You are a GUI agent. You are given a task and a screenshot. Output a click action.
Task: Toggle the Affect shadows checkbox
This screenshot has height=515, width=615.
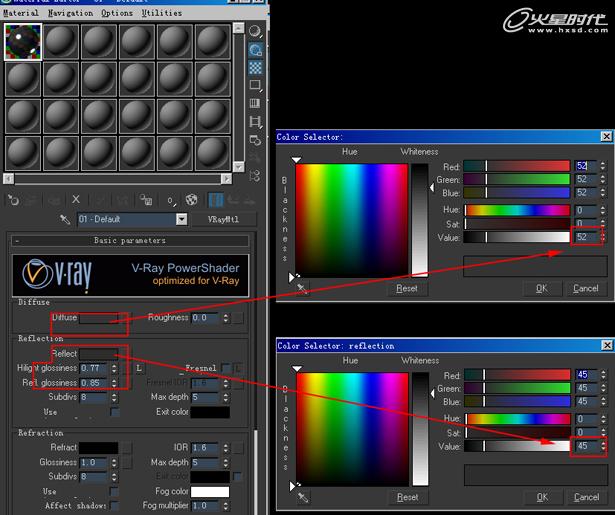click(114, 505)
